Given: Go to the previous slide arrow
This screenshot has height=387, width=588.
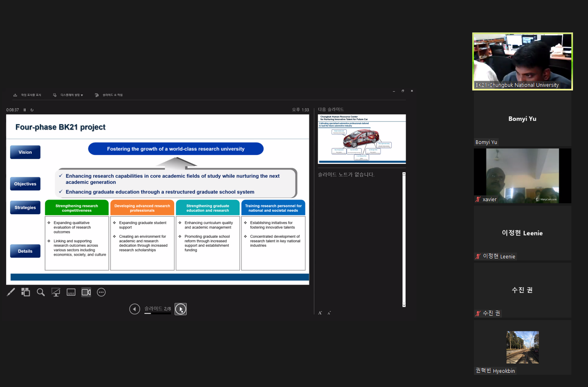Looking at the screenshot, I should click(135, 309).
